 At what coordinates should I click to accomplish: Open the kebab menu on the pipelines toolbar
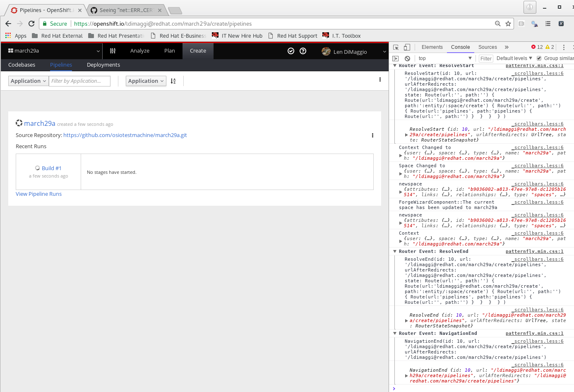tap(380, 79)
